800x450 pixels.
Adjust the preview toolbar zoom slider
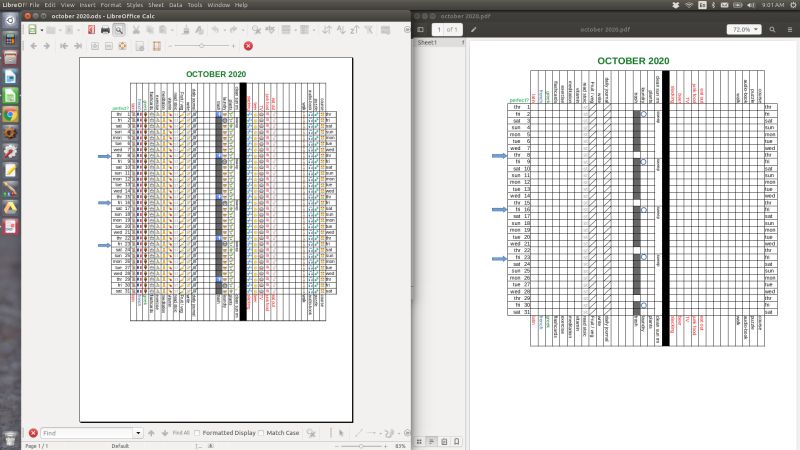click(x=202, y=46)
